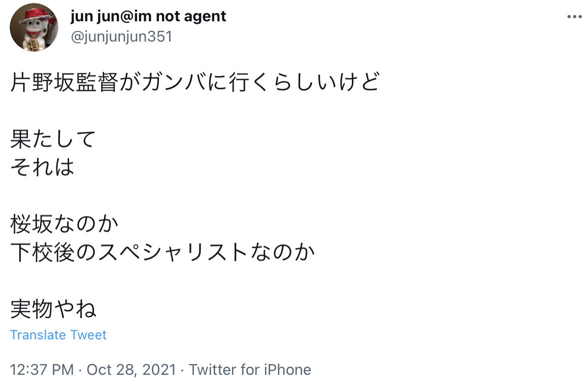
Task: Click the Translate Tweet link
Action: pos(58,335)
